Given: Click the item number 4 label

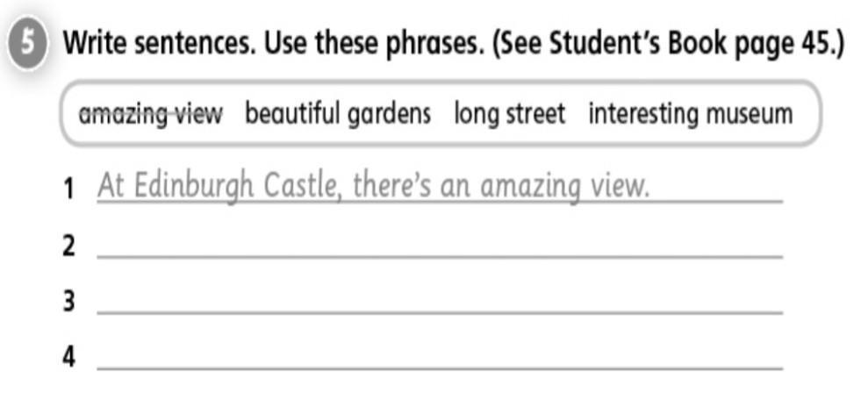Looking at the screenshot, I should (68, 357).
